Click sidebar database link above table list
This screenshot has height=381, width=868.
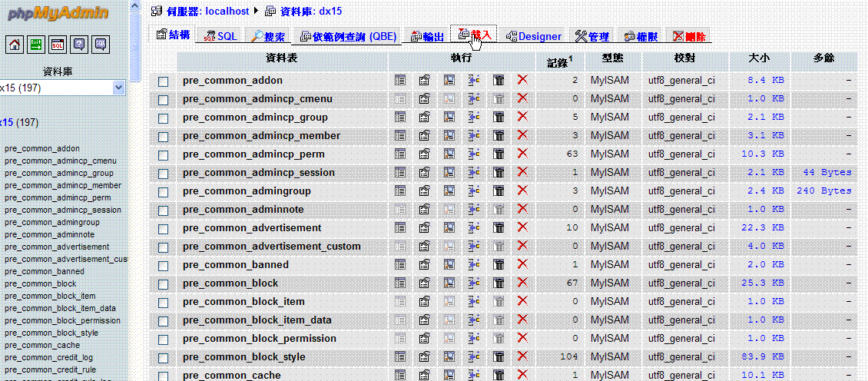click(x=19, y=122)
